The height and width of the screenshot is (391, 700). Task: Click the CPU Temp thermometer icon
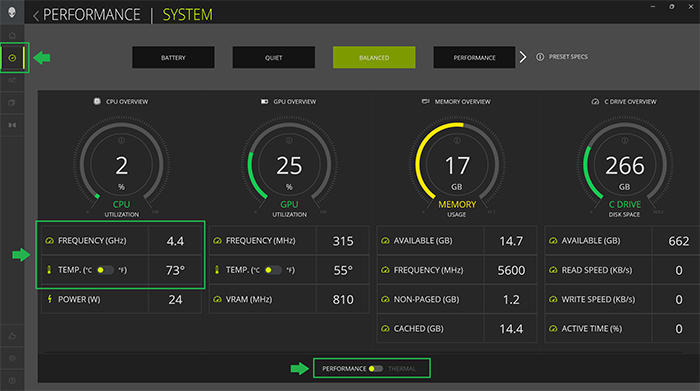(x=49, y=270)
